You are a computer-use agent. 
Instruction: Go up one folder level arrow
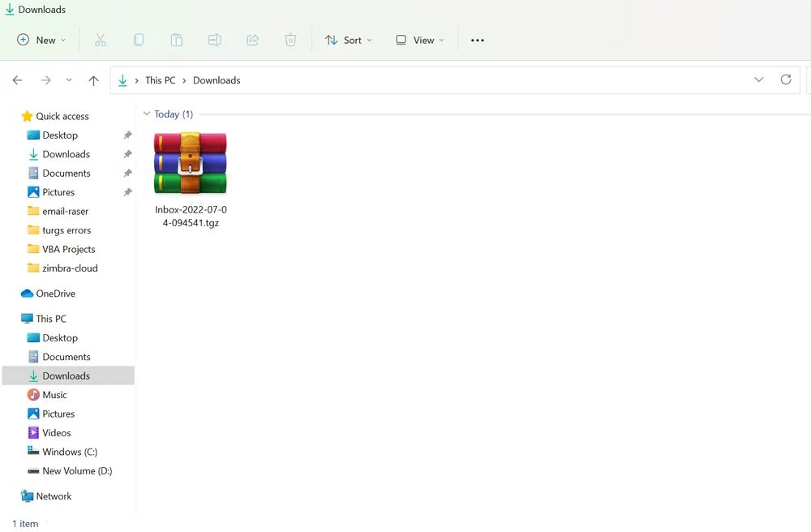click(x=93, y=80)
